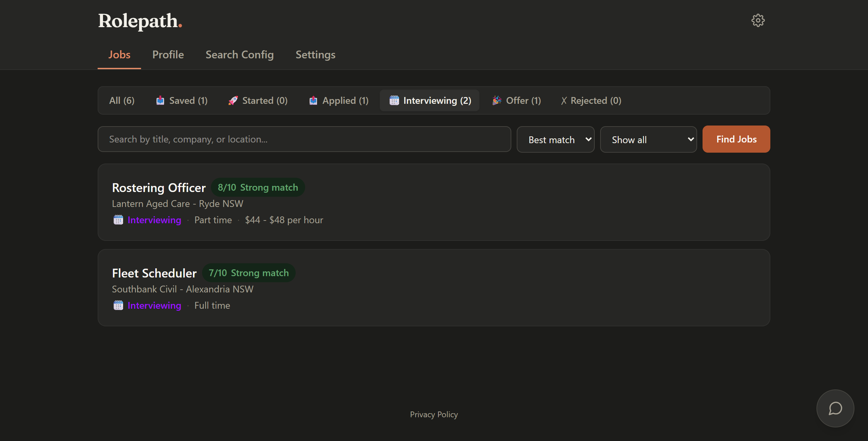The image size is (868, 441).
Task: Click the Find Jobs button
Action: tap(736, 139)
